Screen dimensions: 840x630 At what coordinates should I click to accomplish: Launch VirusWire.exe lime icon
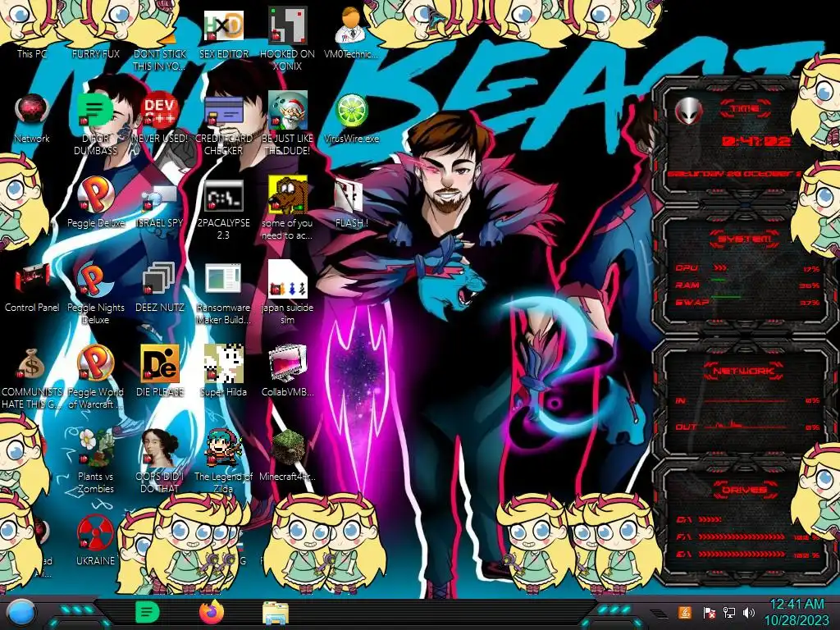(351, 111)
